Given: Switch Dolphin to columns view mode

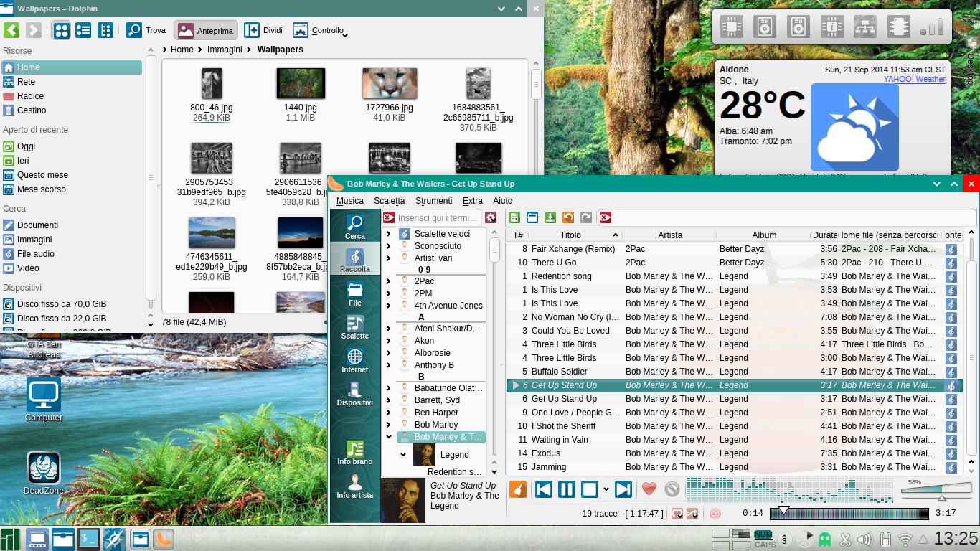Looking at the screenshot, I should coord(105,30).
